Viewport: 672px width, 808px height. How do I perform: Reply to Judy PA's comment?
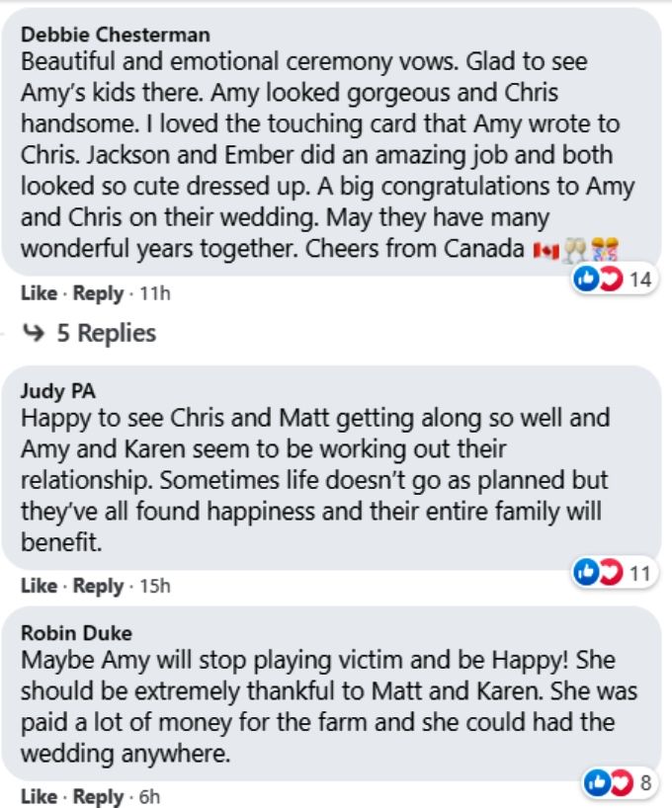[98, 586]
